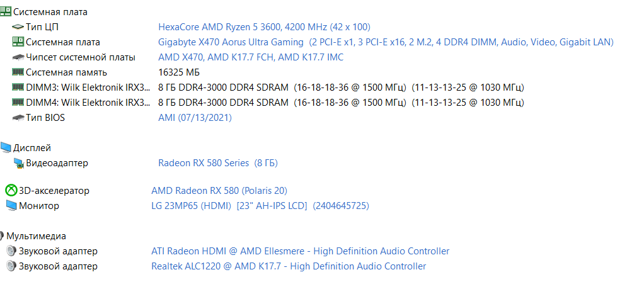Click the Xbox-style 3D accelerator icon
This screenshot has width=644, height=294.
click(x=11, y=191)
